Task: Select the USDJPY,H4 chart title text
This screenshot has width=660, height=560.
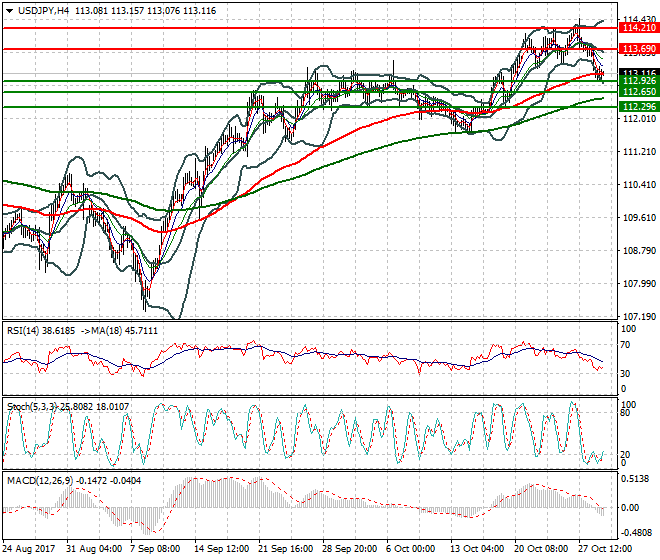Action: coord(44,11)
